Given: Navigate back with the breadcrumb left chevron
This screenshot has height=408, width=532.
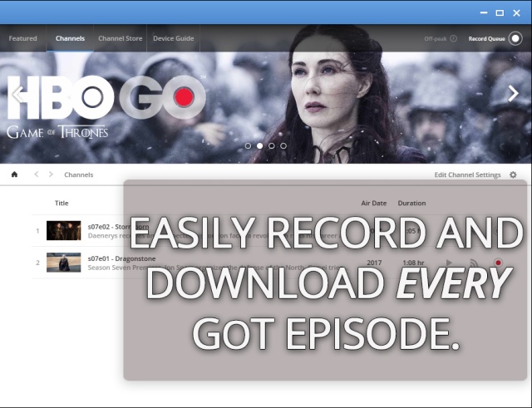Looking at the screenshot, I should coord(37,175).
